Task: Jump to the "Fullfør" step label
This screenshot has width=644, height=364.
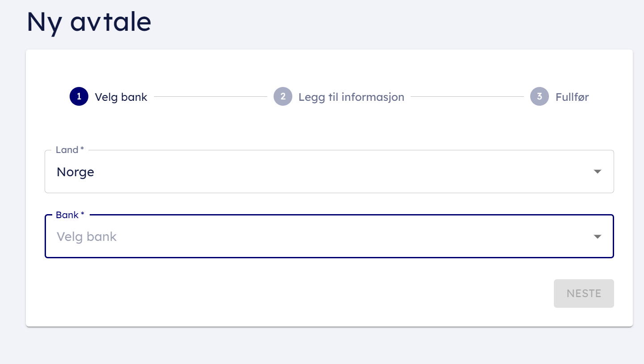Action: pos(572,97)
